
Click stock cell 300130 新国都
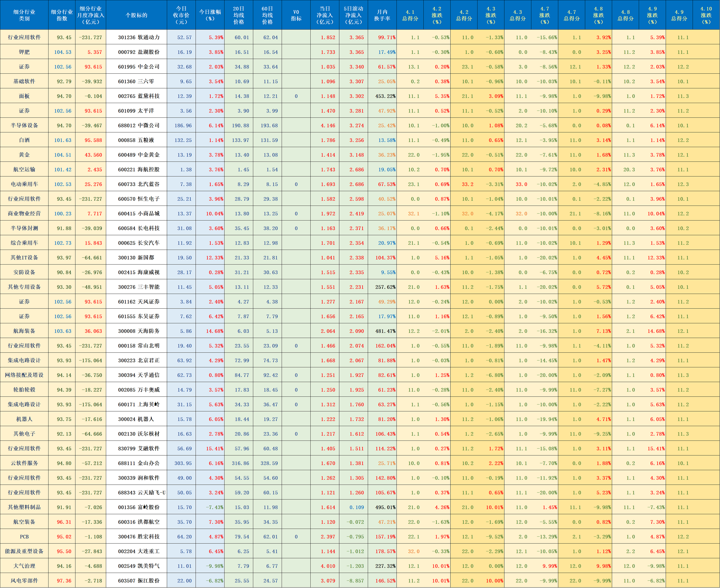pos(137,257)
